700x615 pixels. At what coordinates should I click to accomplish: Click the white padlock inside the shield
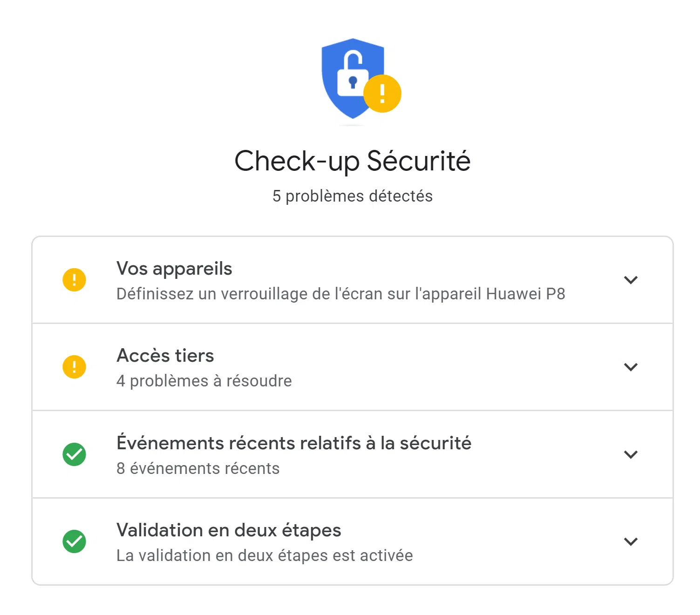(x=353, y=74)
